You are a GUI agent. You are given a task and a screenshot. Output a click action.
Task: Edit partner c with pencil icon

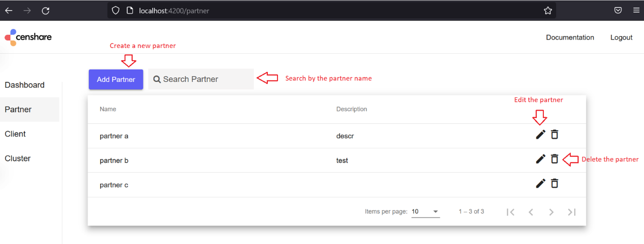(540, 183)
